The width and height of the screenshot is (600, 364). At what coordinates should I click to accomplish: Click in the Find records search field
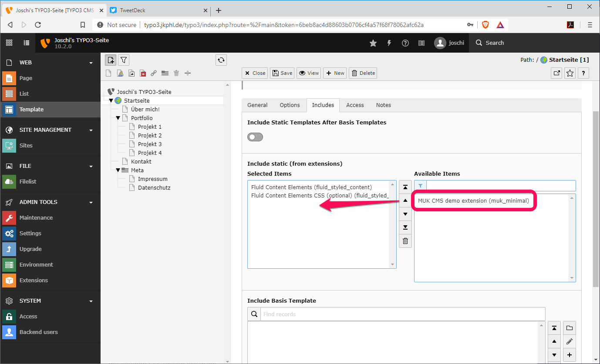(392, 314)
